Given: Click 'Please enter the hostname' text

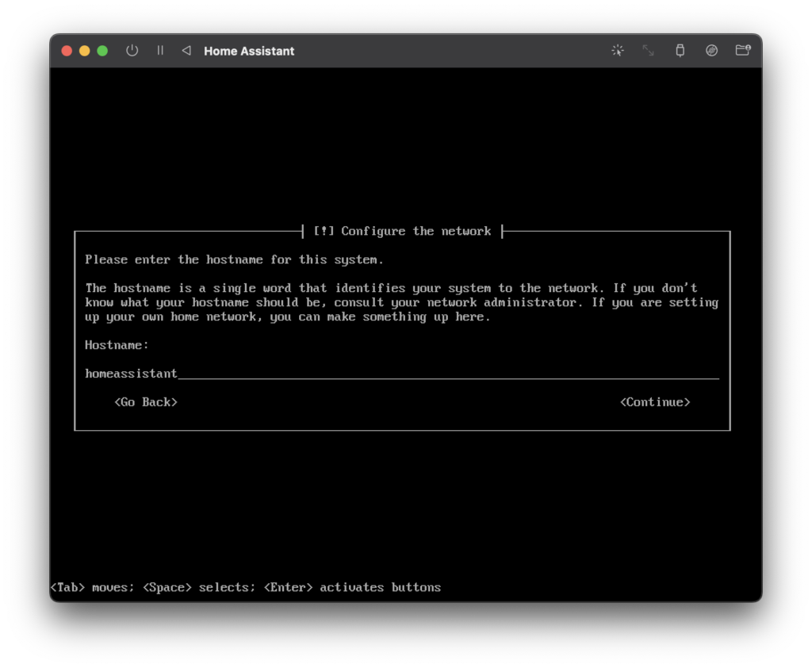Looking at the screenshot, I should (234, 259).
